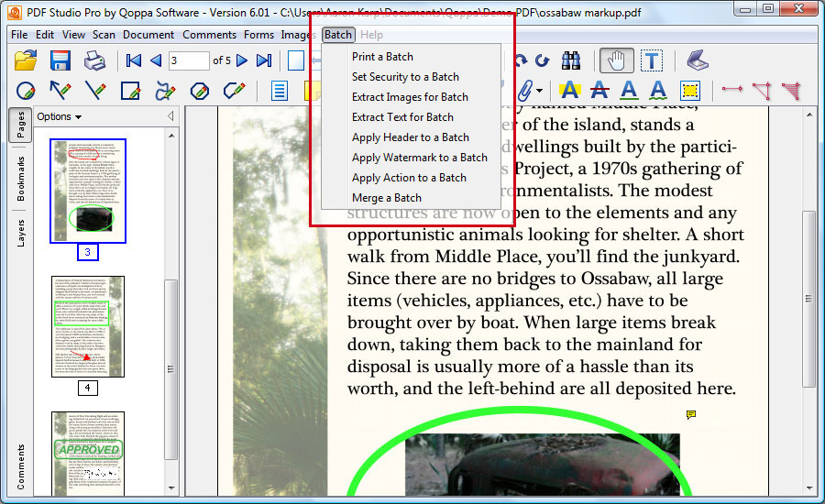Switch to the Bookmarks side tab
Screen dimensions: 825x504
[20, 179]
